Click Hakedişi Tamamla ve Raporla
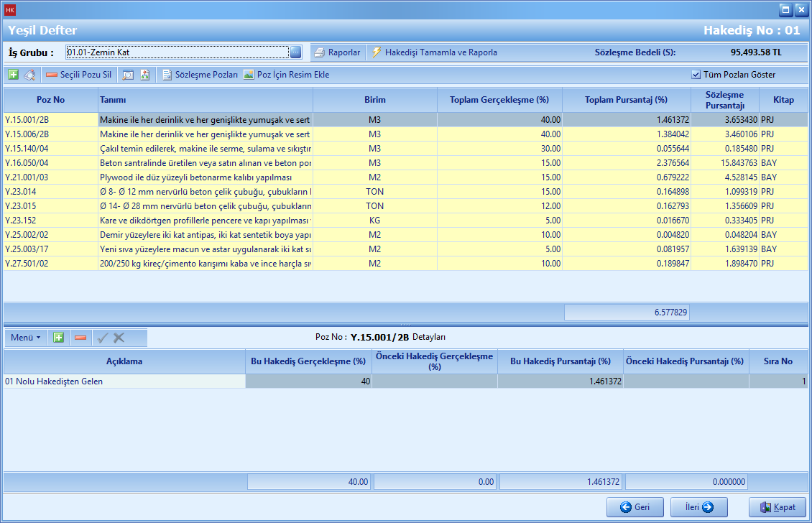The image size is (812, 523). click(434, 52)
